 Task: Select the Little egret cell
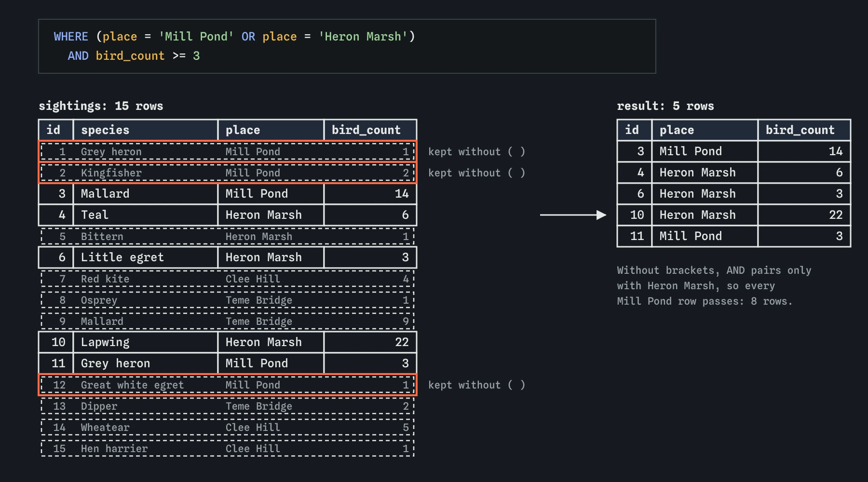(x=145, y=257)
